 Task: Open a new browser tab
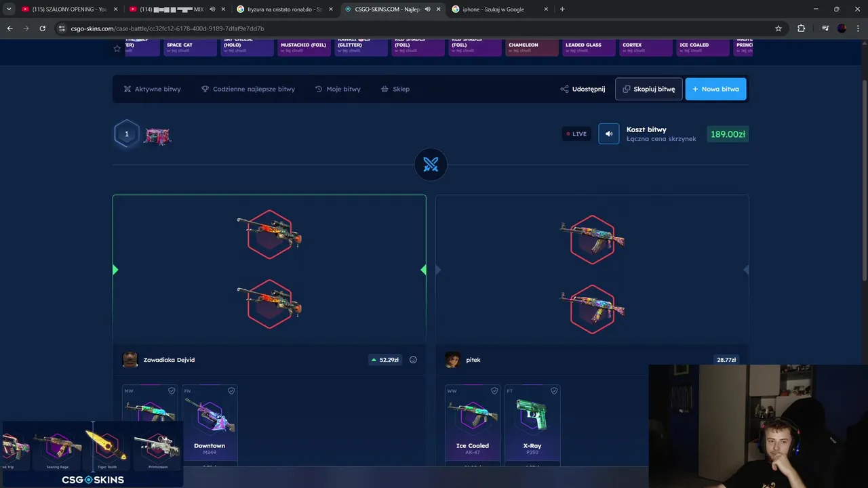(x=562, y=9)
